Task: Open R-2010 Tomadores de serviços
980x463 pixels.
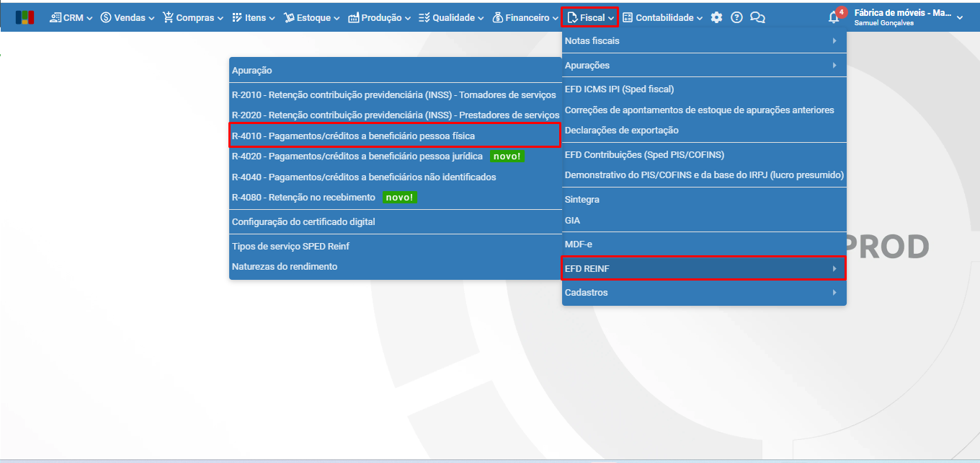Action: [x=395, y=94]
